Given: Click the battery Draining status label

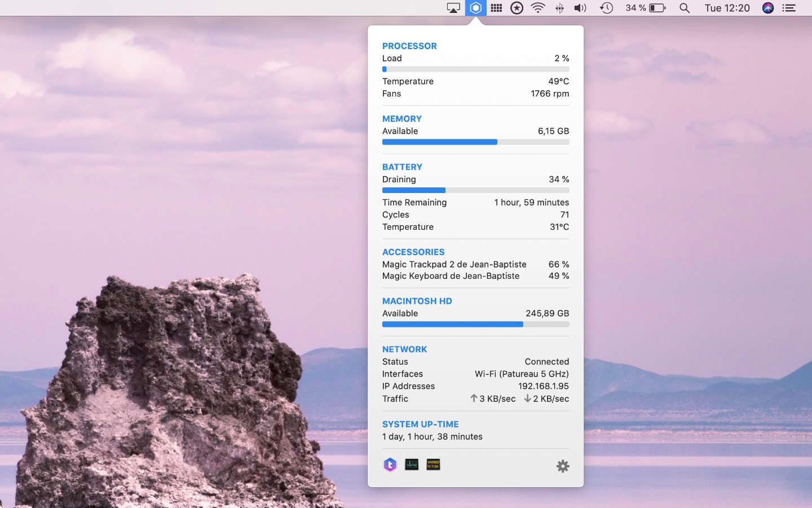Looking at the screenshot, I should coord(399,179).
